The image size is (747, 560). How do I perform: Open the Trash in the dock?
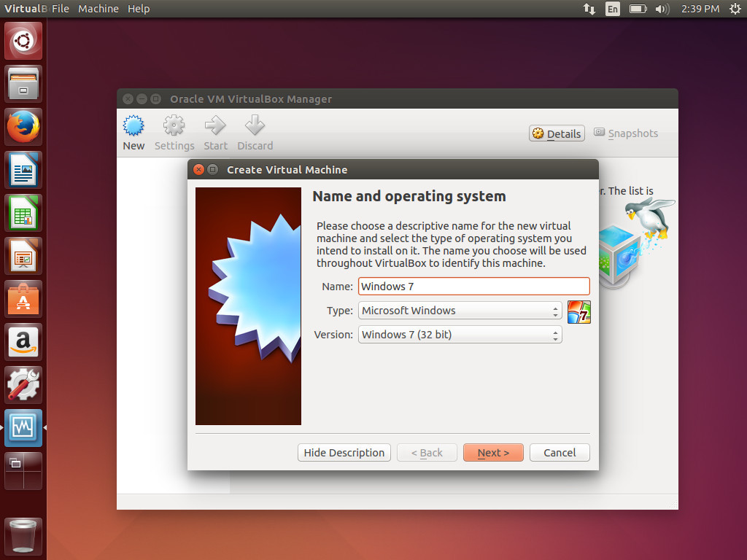[x=23, y=536]
